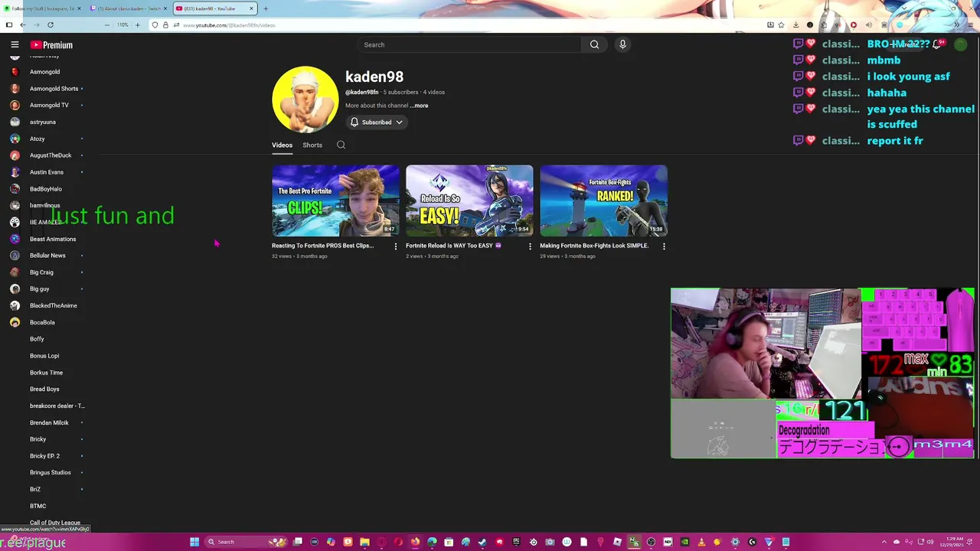
Task: Open Bellular News subscription
Action: coord(46,256)
